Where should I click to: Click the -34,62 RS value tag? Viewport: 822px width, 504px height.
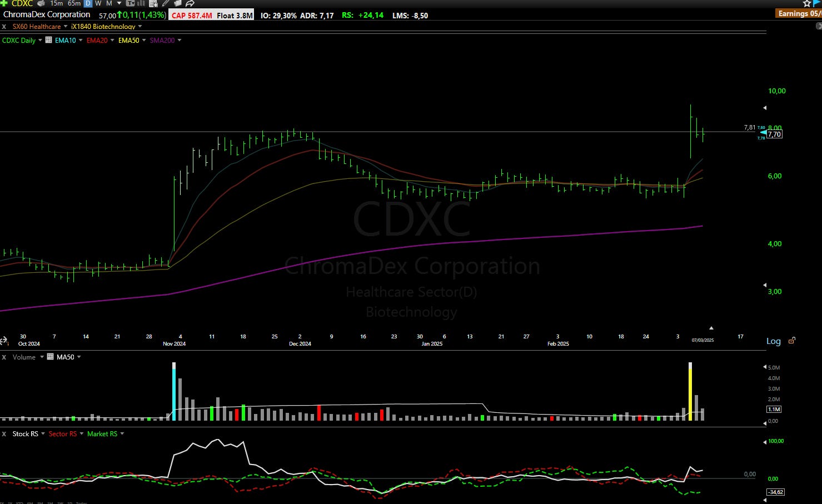click(x=775, y=492)
